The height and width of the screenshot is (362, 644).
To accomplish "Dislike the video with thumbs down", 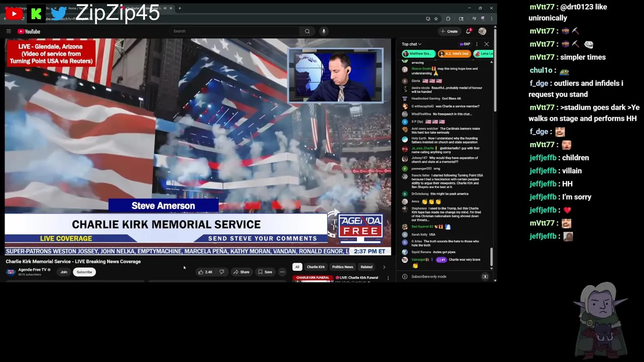I will tap(221, 272).
